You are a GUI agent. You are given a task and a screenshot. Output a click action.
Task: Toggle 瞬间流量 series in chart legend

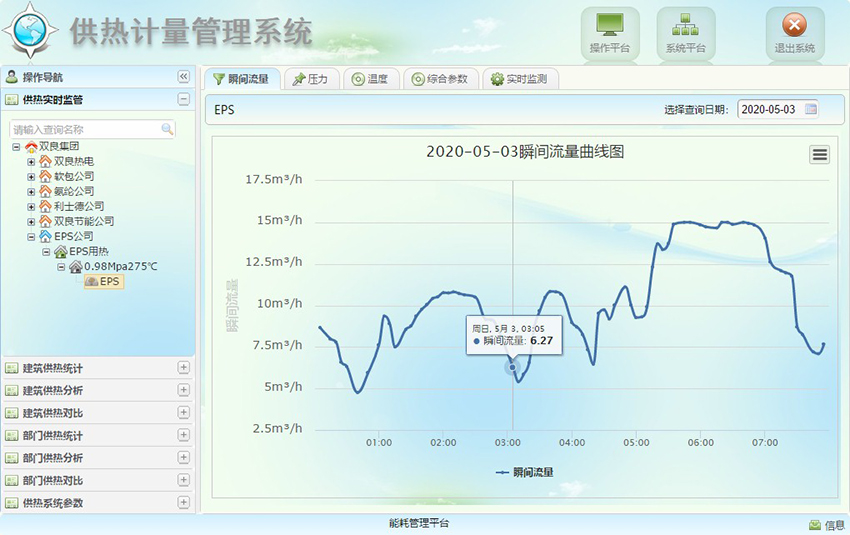(525, 472)
